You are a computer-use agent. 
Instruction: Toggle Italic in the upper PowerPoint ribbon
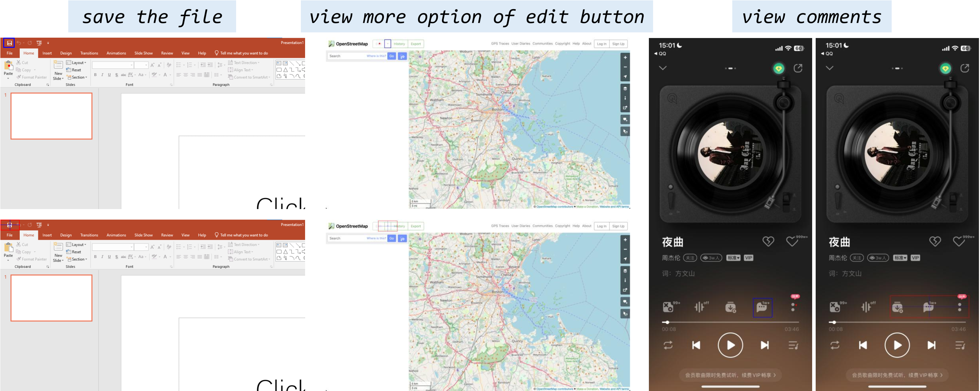[102, 75]
